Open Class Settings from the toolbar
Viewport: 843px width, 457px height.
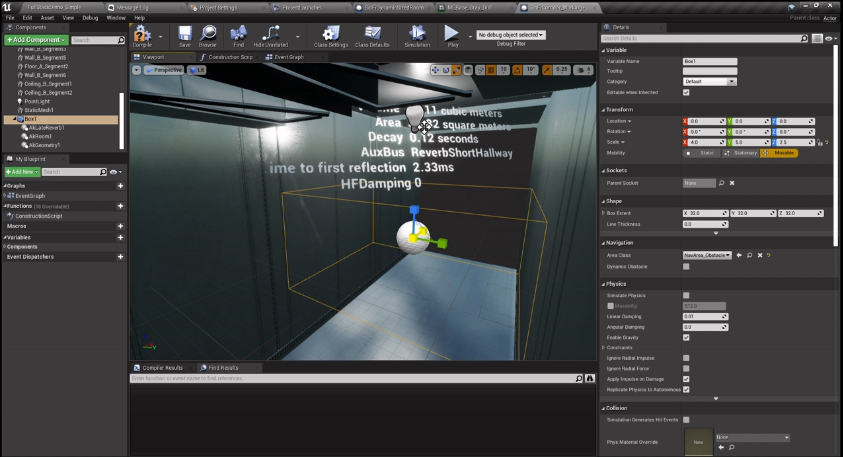[331, 35]
